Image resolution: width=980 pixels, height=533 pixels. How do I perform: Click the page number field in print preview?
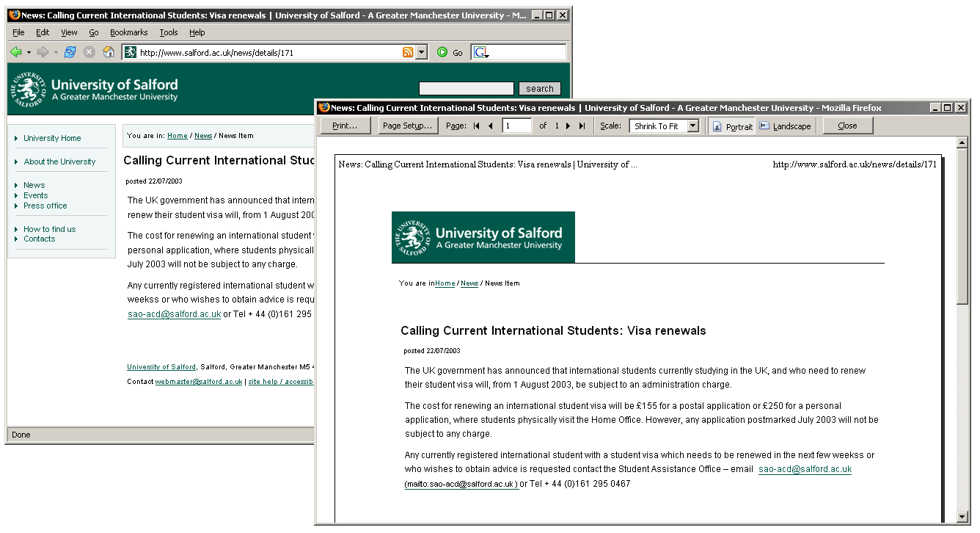coord(517,126)
